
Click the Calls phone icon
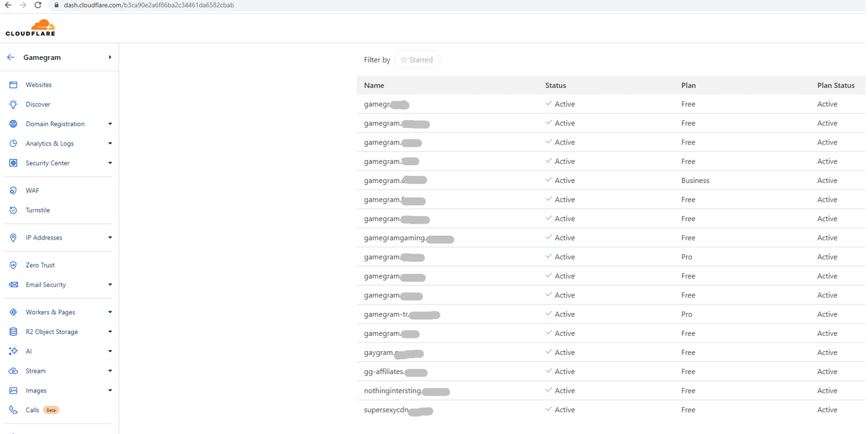pyautogui.click(x=13, y=410)
